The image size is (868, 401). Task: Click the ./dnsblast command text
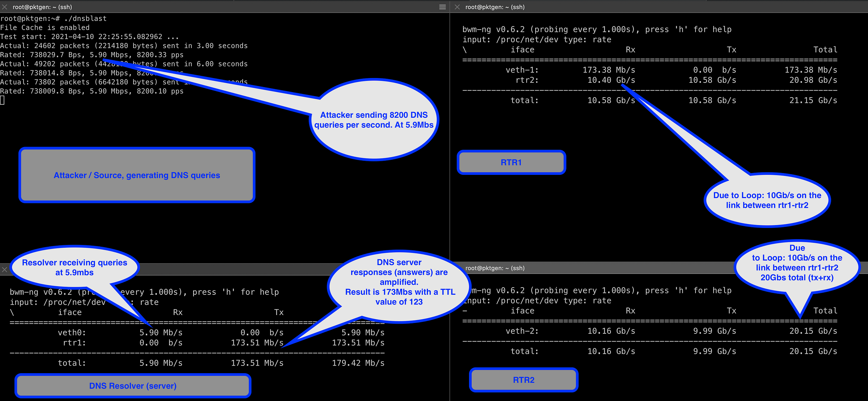coord(85,18)
